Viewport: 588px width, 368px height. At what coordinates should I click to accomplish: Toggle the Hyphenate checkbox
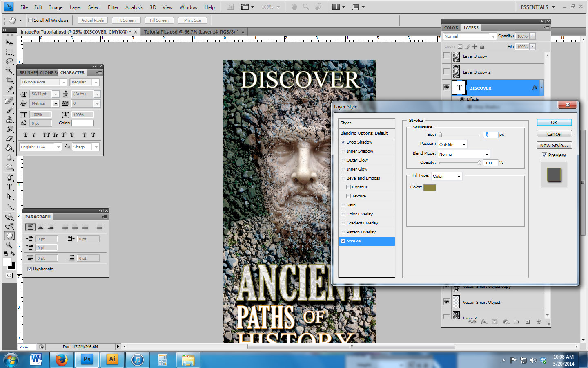(29, 269)
